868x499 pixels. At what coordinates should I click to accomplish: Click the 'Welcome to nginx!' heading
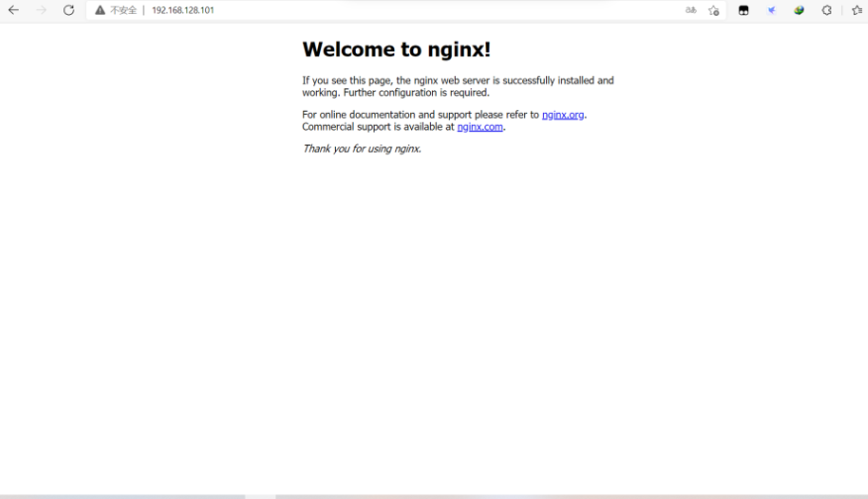(396, 50)
